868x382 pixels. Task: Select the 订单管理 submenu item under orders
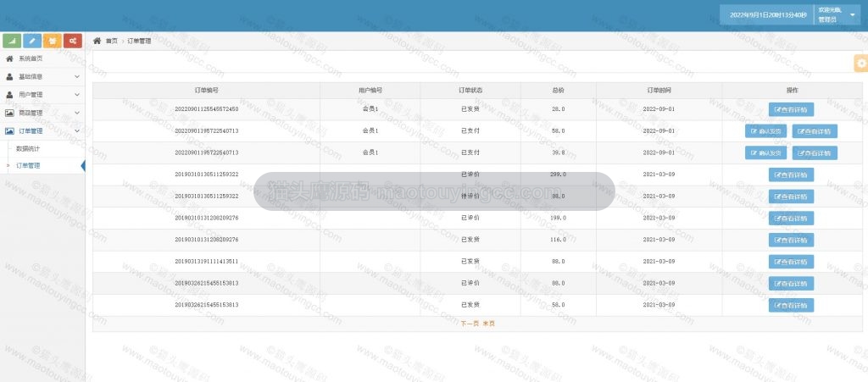[x=28, y=165]
